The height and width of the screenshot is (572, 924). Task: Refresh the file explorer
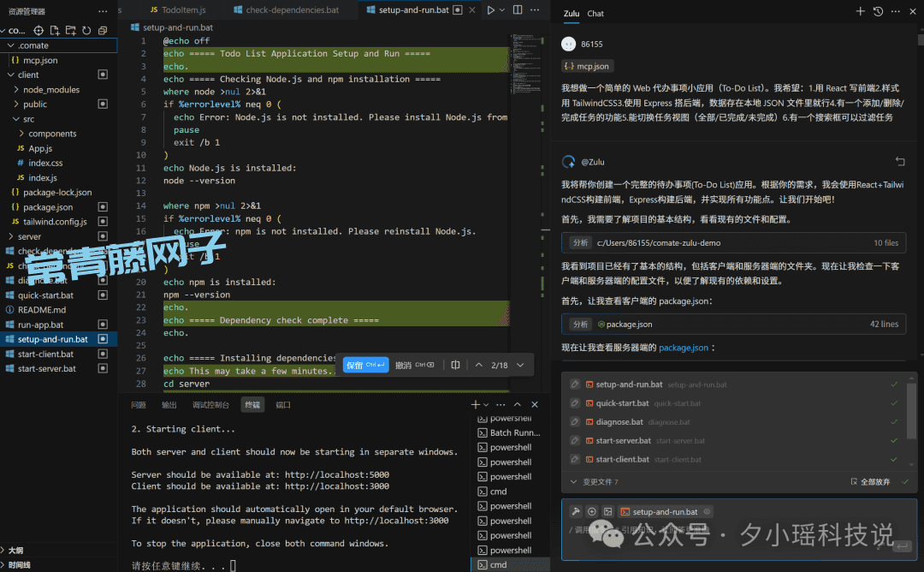86,31
